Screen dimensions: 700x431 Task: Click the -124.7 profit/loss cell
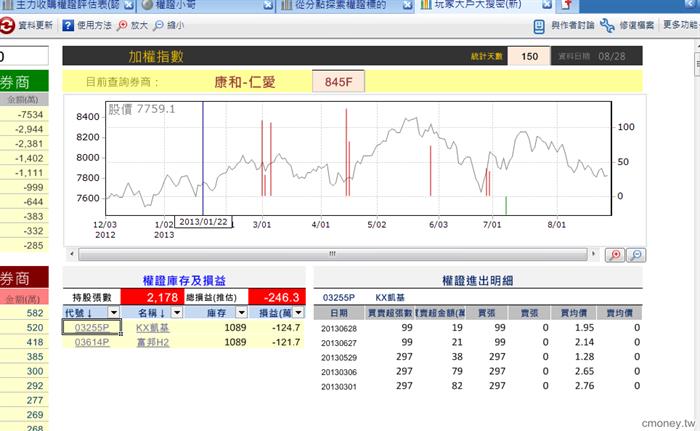tap(277, 327)
